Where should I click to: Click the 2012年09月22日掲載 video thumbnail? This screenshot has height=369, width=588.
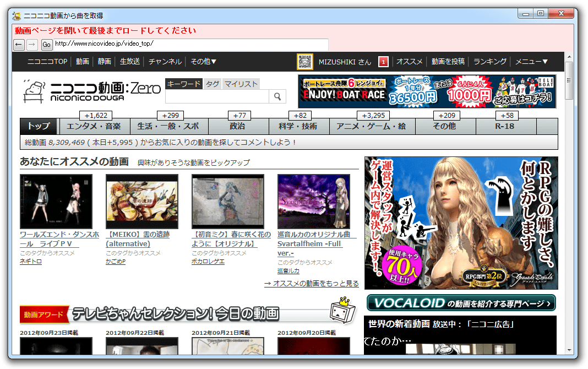[142, 346]
